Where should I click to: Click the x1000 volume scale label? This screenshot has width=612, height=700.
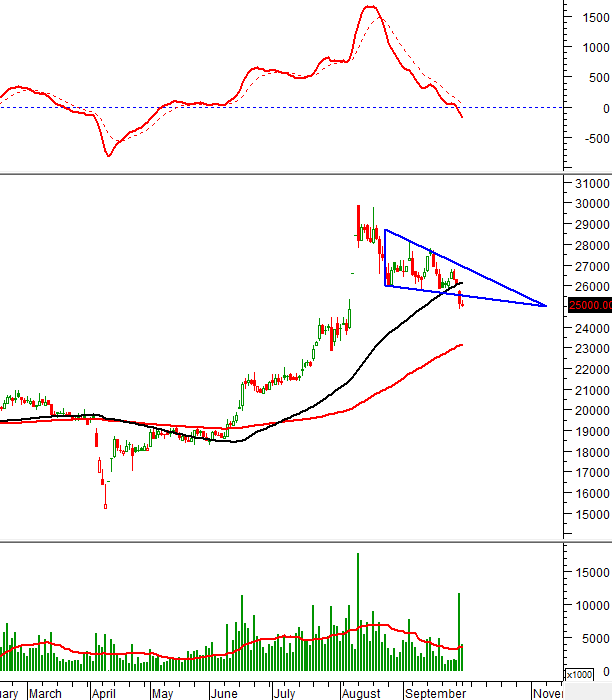point(579,674)
